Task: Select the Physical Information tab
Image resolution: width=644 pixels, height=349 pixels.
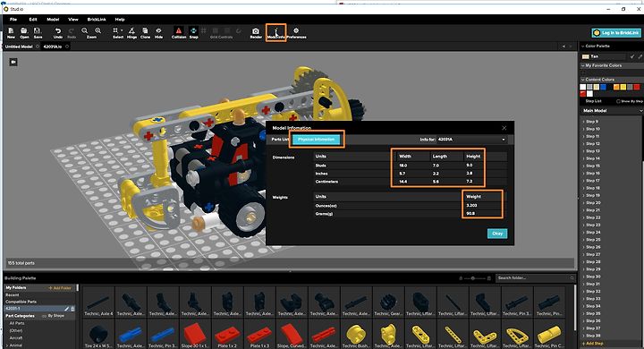Action: (317, 140)
